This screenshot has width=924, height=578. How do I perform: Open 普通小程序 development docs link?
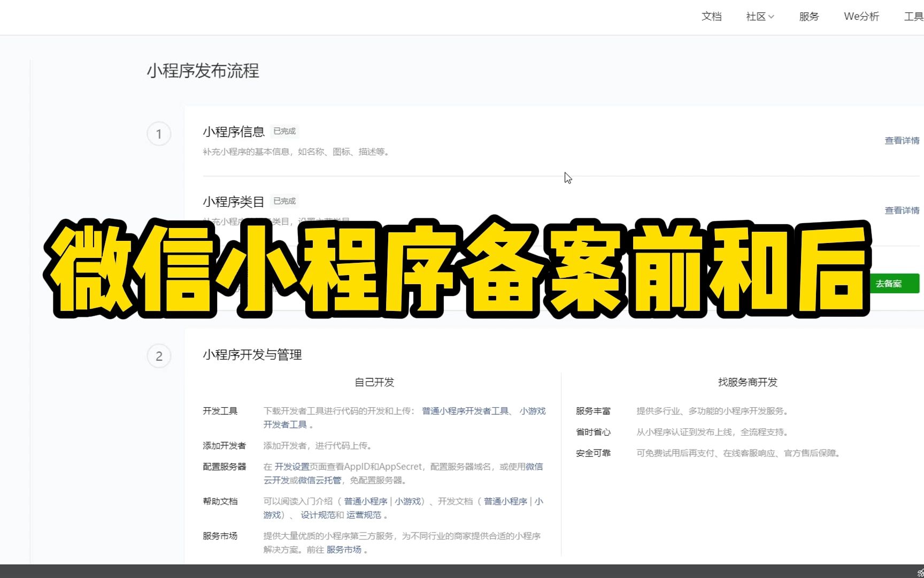[503, 501]
